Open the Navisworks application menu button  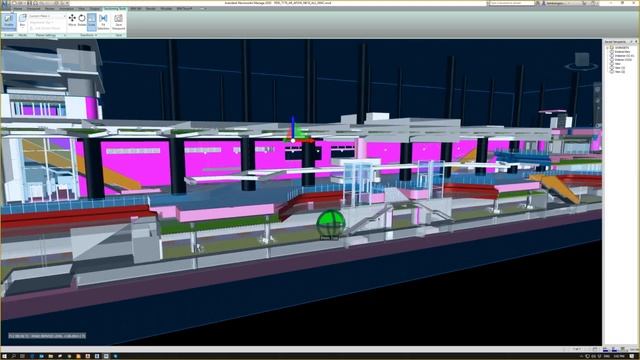[5, 4]
